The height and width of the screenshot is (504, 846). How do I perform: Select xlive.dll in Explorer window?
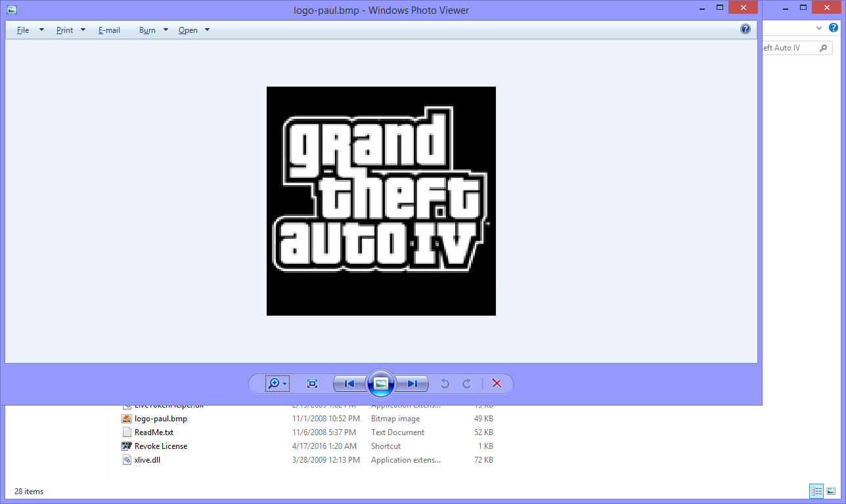tap(147, 460)
